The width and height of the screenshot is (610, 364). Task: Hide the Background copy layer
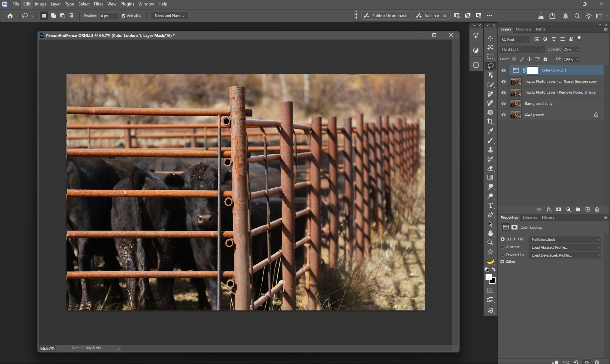click(504, 104)
